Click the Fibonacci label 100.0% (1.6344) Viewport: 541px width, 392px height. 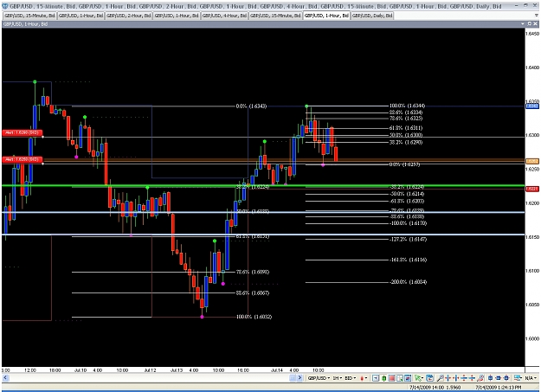(408, 106)
